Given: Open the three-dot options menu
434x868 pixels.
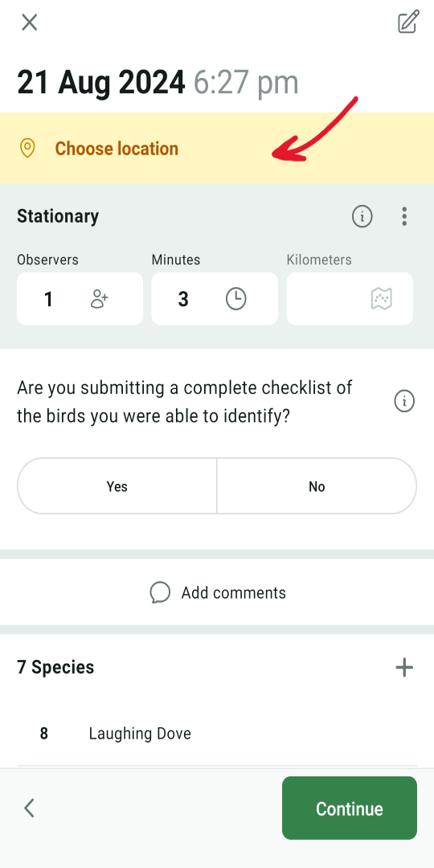Looking at the screenshot, I should click(x=404, y=216).
